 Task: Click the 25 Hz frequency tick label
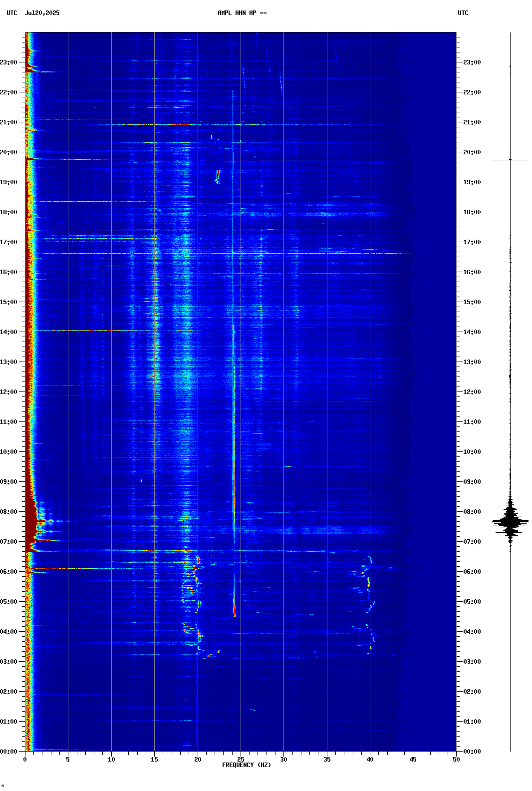click(241, 760)
